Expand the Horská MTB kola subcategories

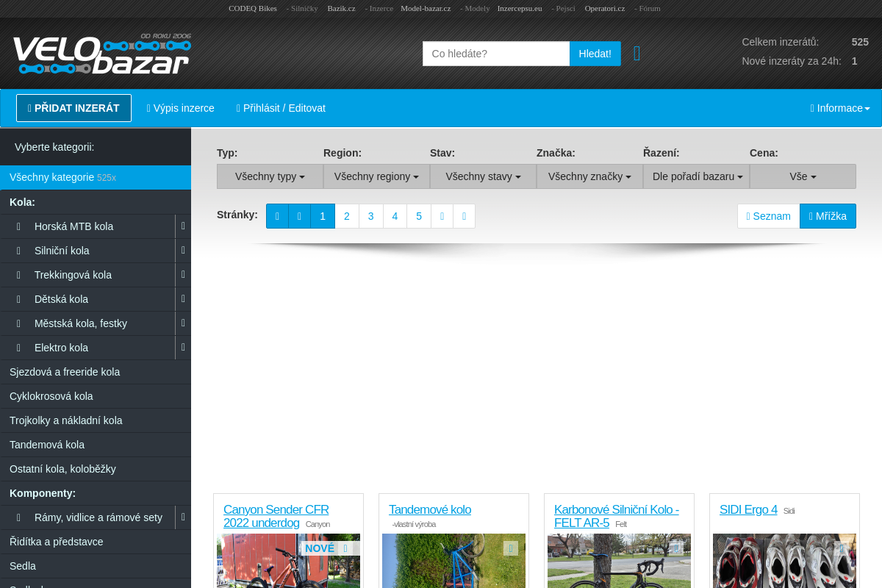pyautogui.click(x=183, y=226)
